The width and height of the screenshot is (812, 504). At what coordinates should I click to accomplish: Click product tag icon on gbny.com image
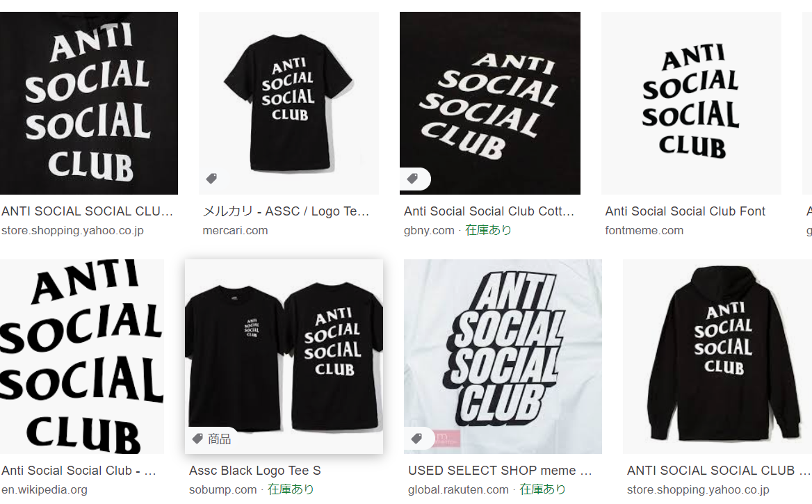(412, 179)
